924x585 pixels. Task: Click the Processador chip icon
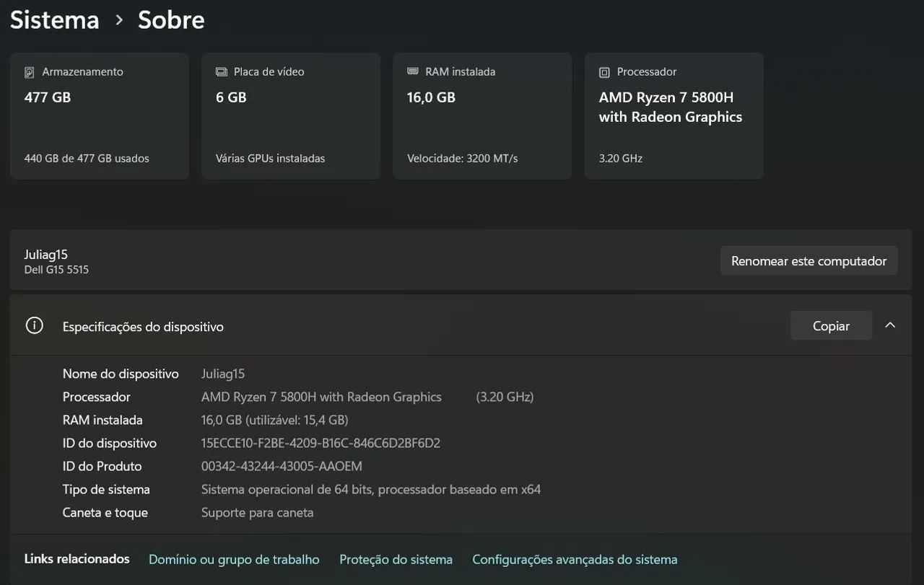click(603, 71)
